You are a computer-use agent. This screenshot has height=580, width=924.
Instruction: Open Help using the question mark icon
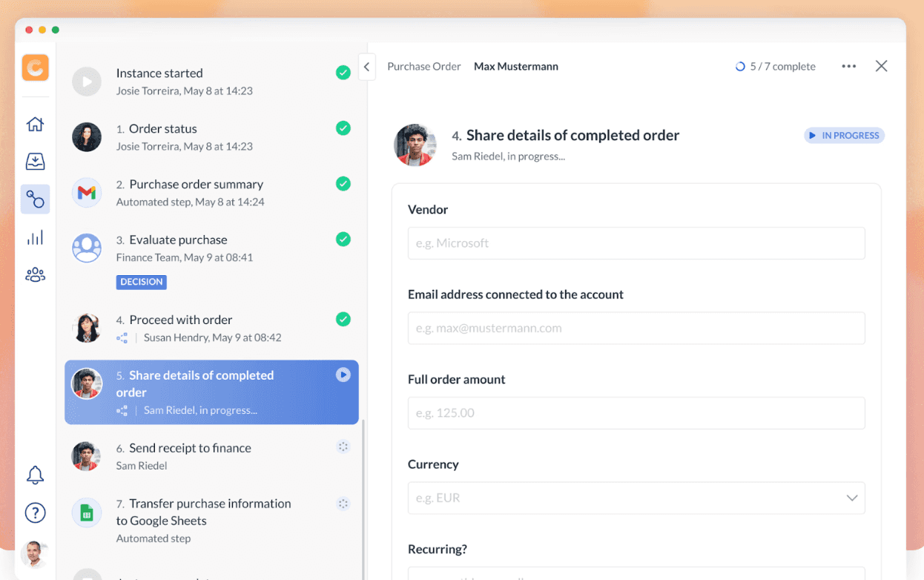tap(35, 513)
